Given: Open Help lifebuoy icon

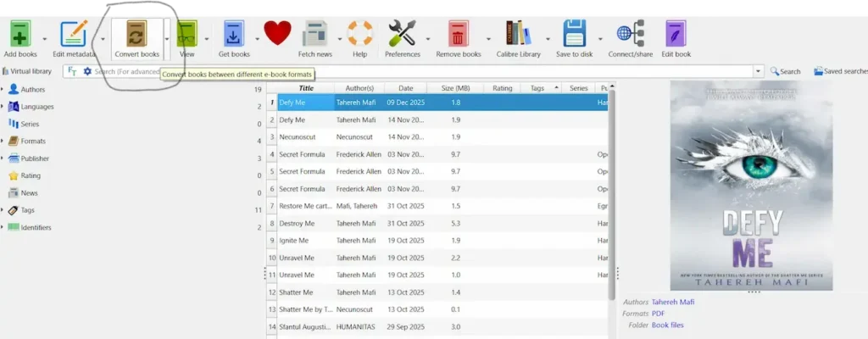Looking at the screenshot, I should 359,34.
